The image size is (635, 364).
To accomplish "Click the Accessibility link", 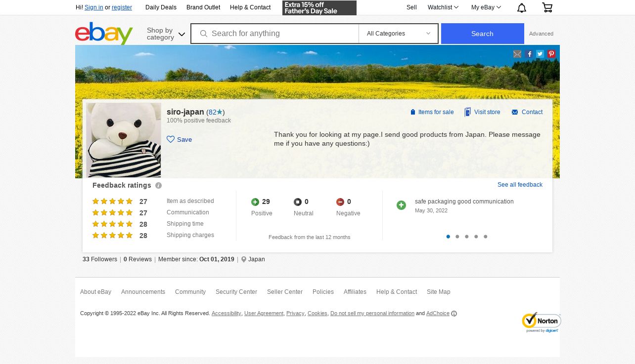I will point(227,314).
